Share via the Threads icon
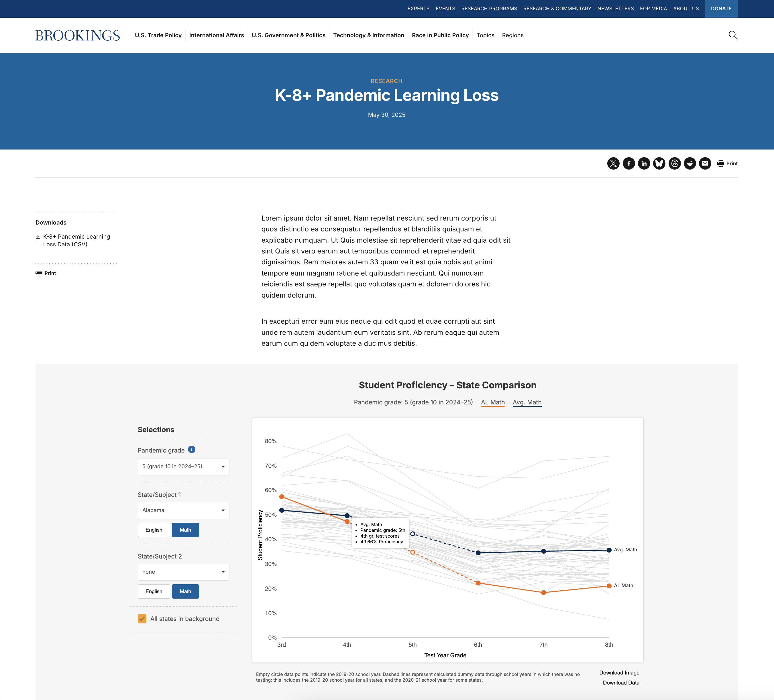 675,164
